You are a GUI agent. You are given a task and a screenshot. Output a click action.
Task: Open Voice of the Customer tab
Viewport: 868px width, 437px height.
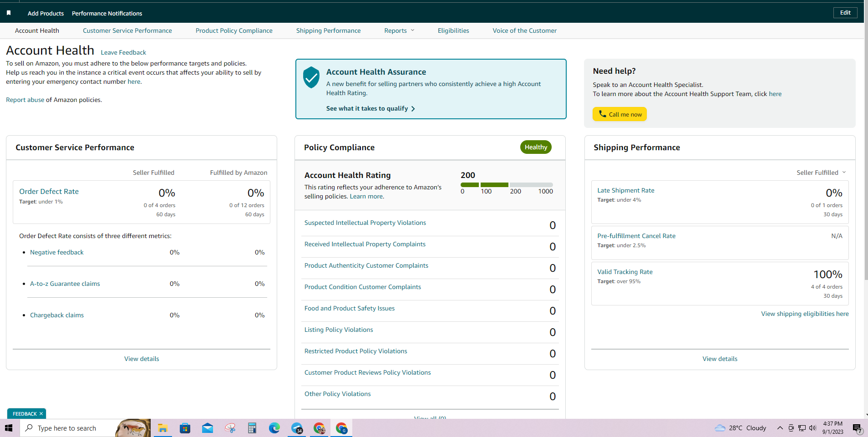tap(524, 30)
